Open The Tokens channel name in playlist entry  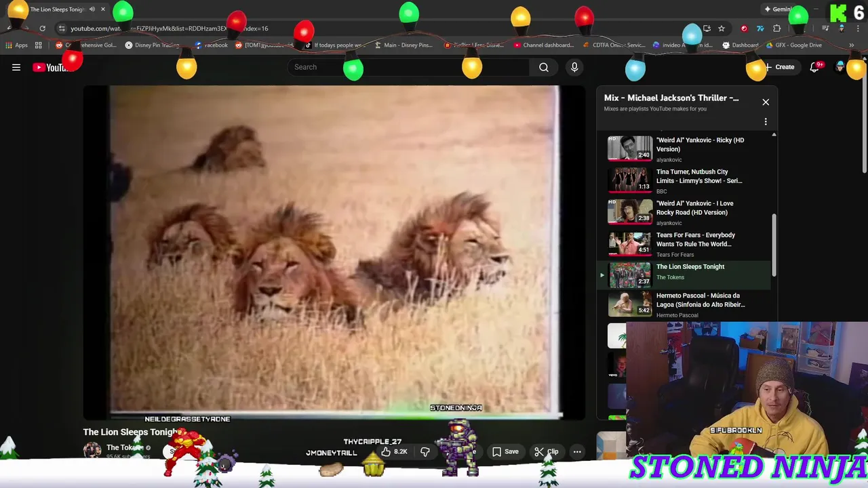tap(670, 277)
